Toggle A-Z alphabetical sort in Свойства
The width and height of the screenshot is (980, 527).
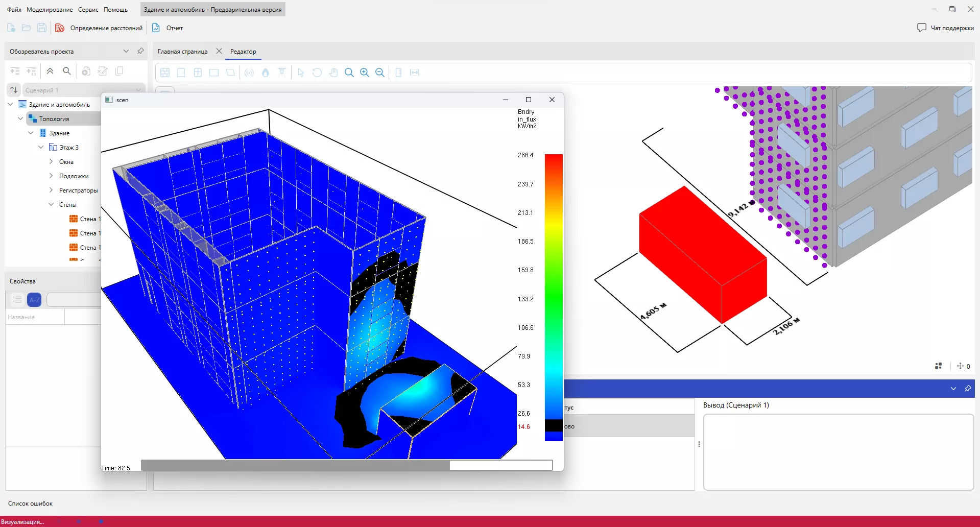34,300
